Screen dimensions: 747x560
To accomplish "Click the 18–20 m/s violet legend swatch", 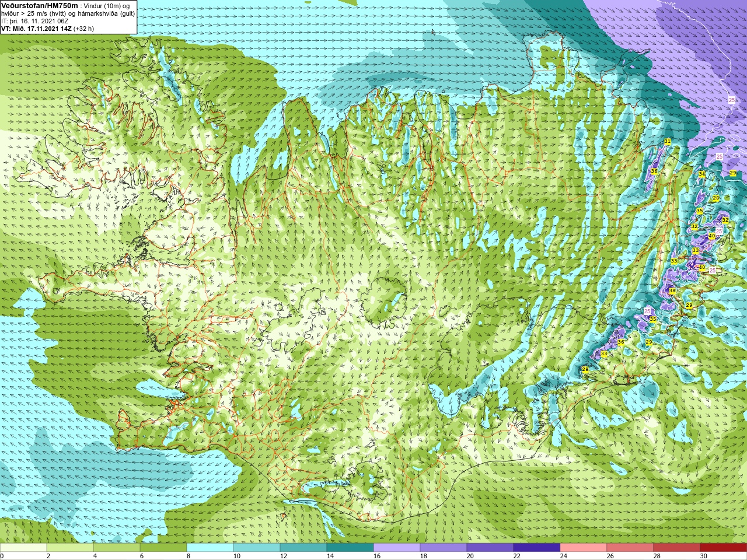I will coord(444,547).
